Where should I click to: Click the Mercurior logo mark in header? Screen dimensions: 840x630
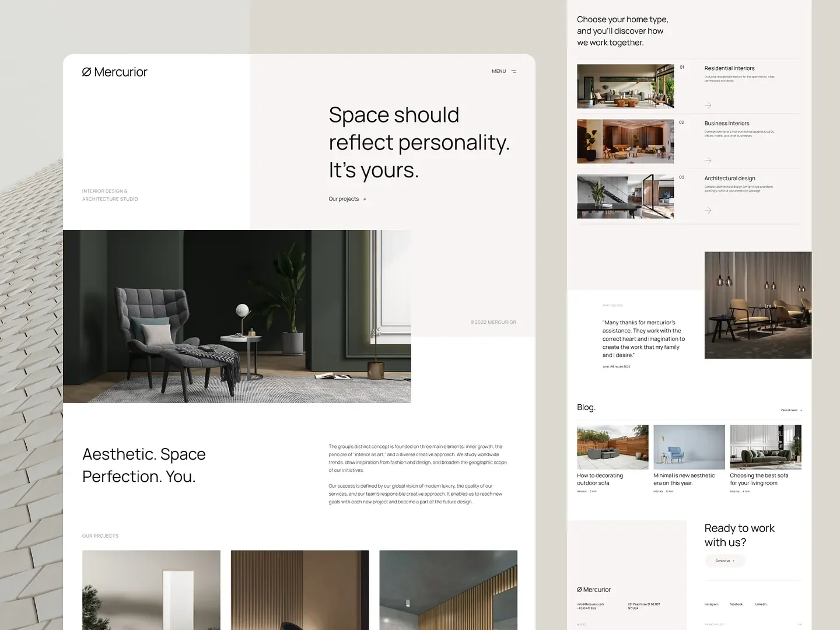coord(86,71)
